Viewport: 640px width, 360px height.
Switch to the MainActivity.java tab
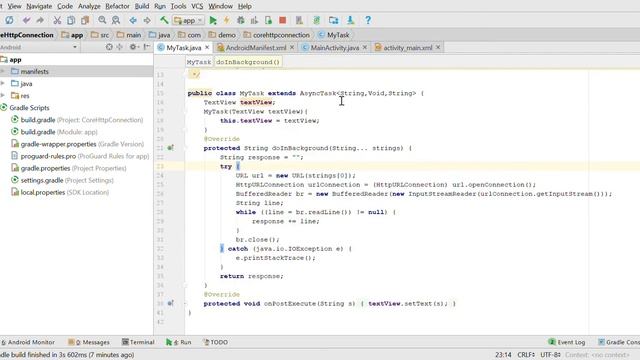click(x=335, y=48)
